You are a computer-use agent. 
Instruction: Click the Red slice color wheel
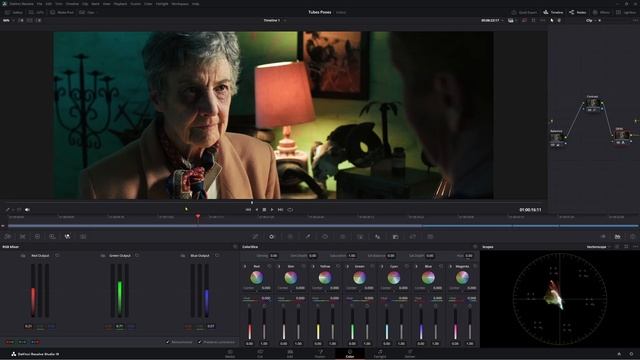coord(256,278)
